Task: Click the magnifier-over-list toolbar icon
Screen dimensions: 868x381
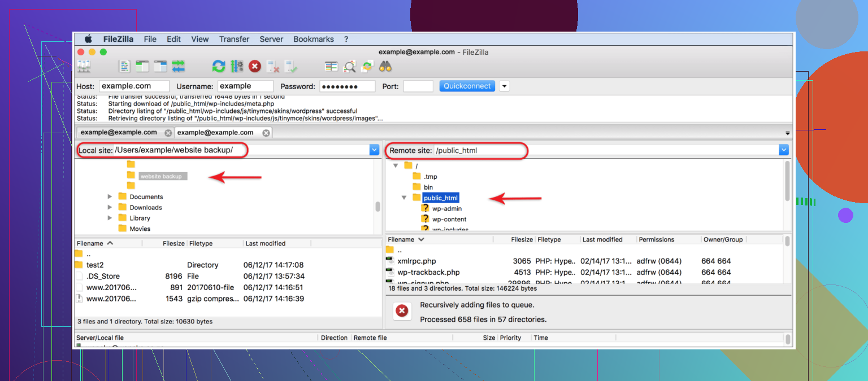Action: [x=350, y=67]
